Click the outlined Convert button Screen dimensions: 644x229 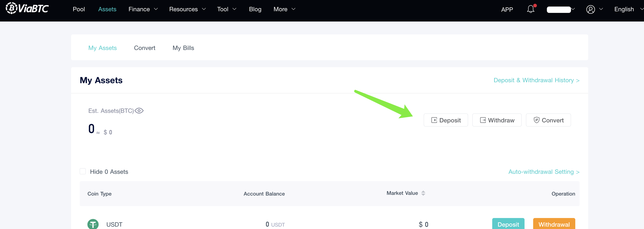(x=548, y=120)
